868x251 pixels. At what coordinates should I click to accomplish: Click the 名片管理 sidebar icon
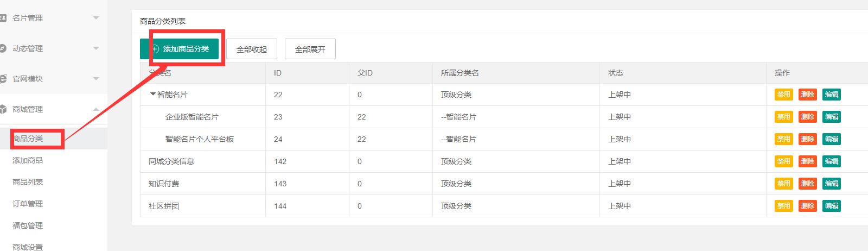pyautogui.click(x=3, y=18)
